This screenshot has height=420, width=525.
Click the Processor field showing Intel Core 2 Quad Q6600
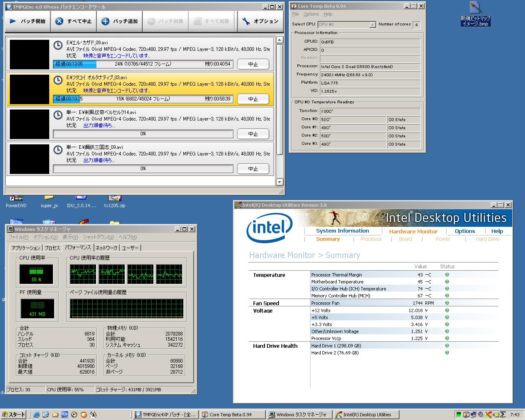click(x=370, y=66)
